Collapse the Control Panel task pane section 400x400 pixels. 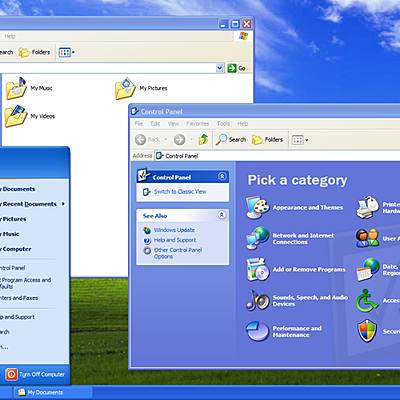pos(222,176)
